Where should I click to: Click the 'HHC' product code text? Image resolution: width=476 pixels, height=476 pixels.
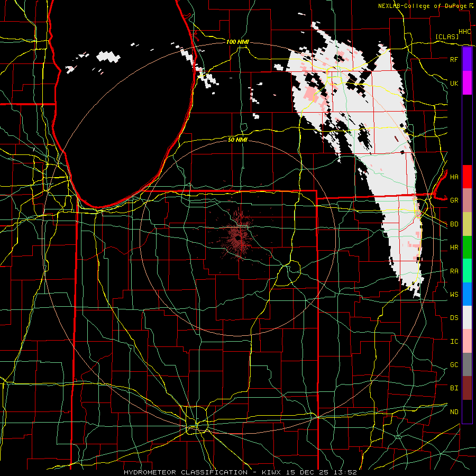pyautogui.click(x=464, y=32)
